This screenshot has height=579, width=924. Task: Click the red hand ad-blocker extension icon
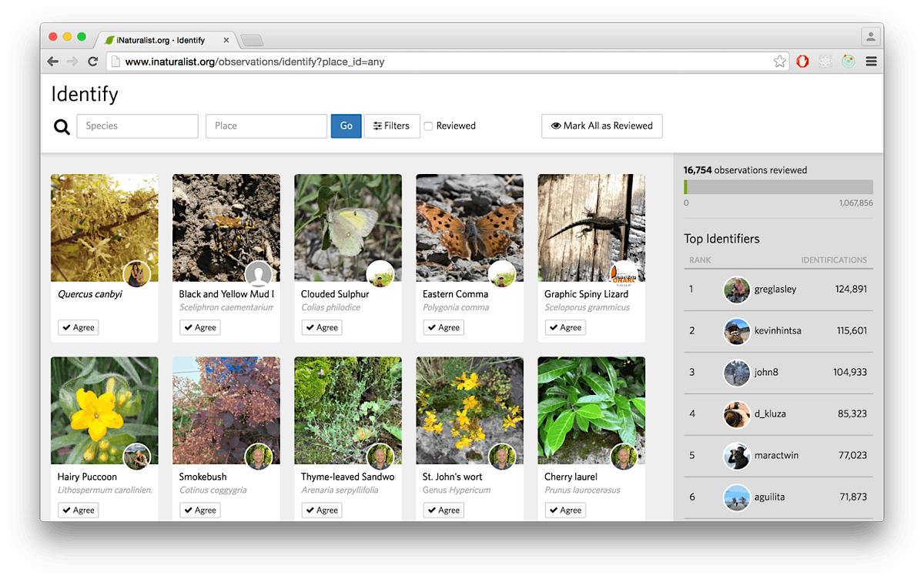click(802, 61)
